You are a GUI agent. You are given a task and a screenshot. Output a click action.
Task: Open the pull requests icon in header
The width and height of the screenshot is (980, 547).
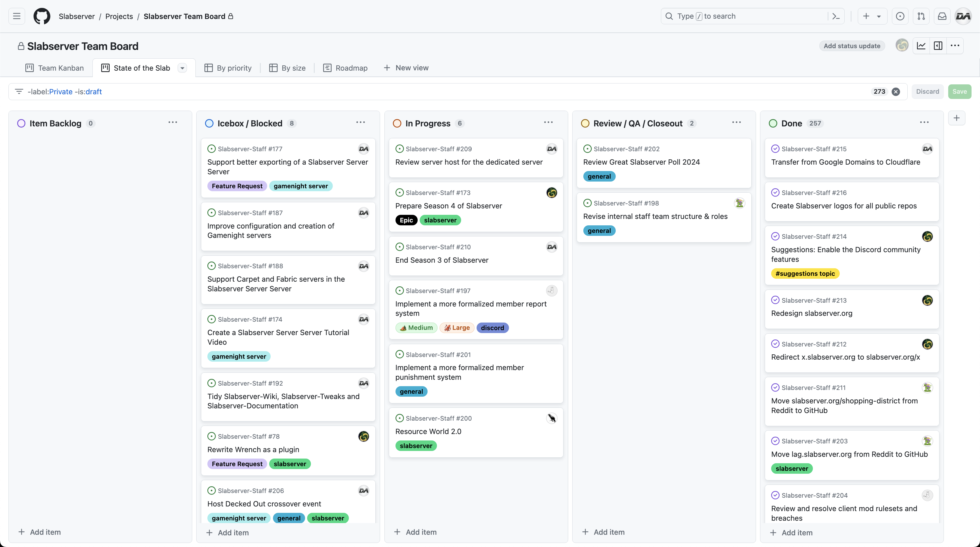(921, 16)
